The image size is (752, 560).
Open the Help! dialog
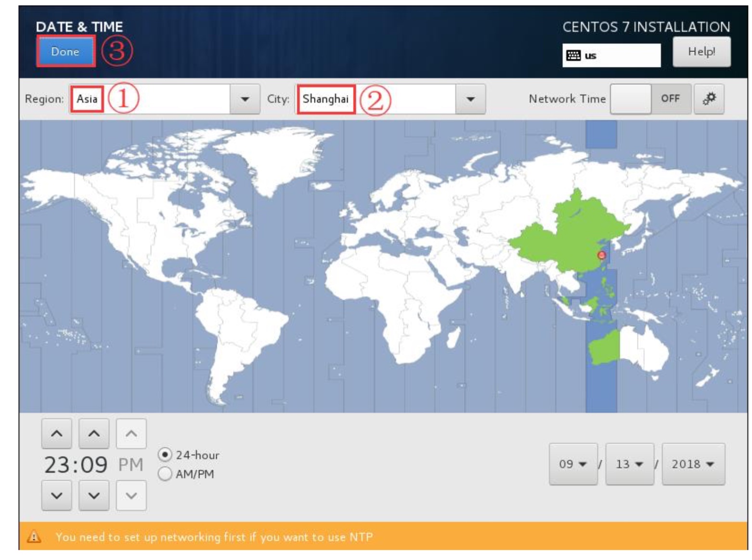[x=701, y=51]
